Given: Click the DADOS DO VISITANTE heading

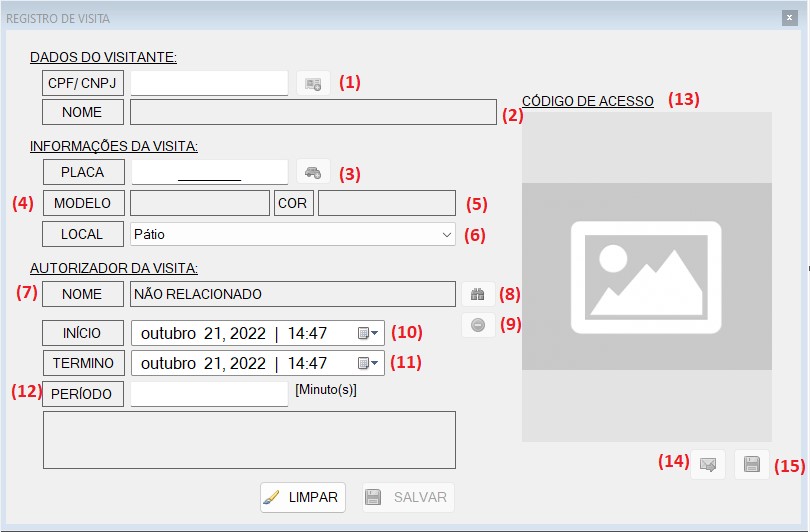Looking at the screenshot, I should (x=103, y=57).
